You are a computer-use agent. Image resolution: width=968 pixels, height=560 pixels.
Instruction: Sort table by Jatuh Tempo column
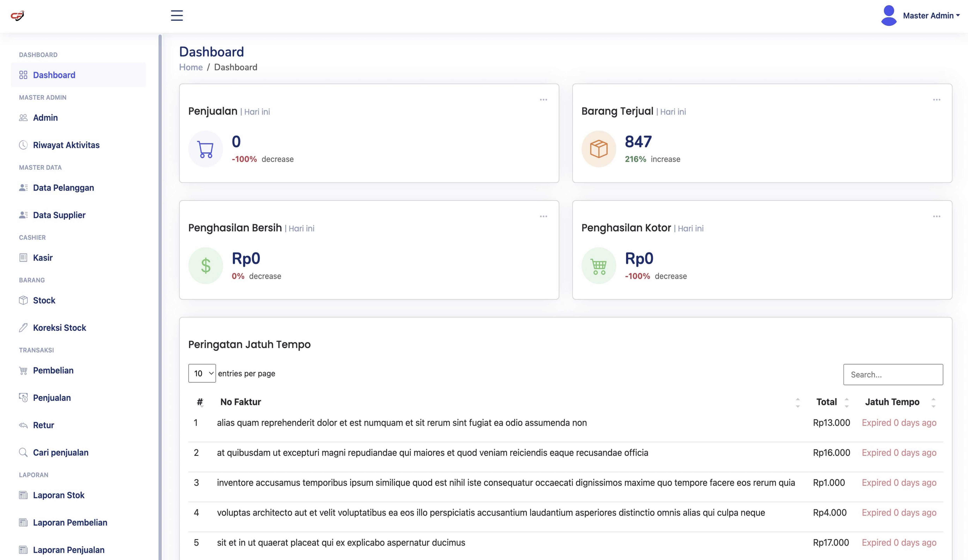tap(892, 402)
